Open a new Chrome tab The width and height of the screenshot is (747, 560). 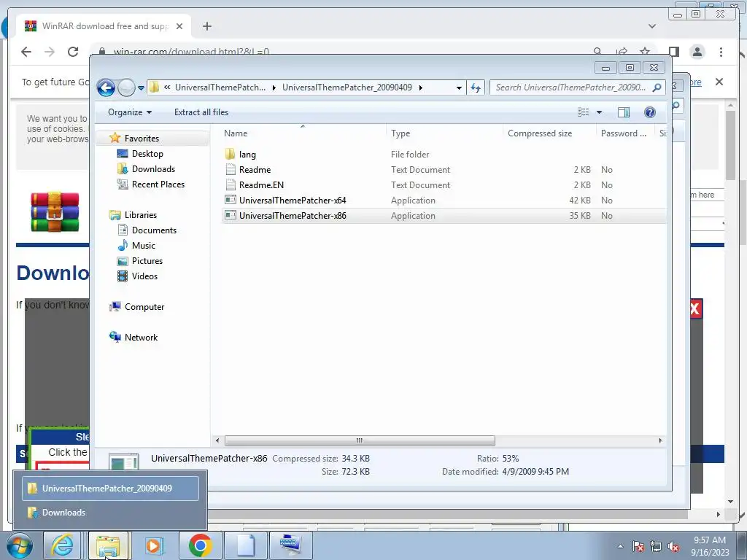[206, 26]
